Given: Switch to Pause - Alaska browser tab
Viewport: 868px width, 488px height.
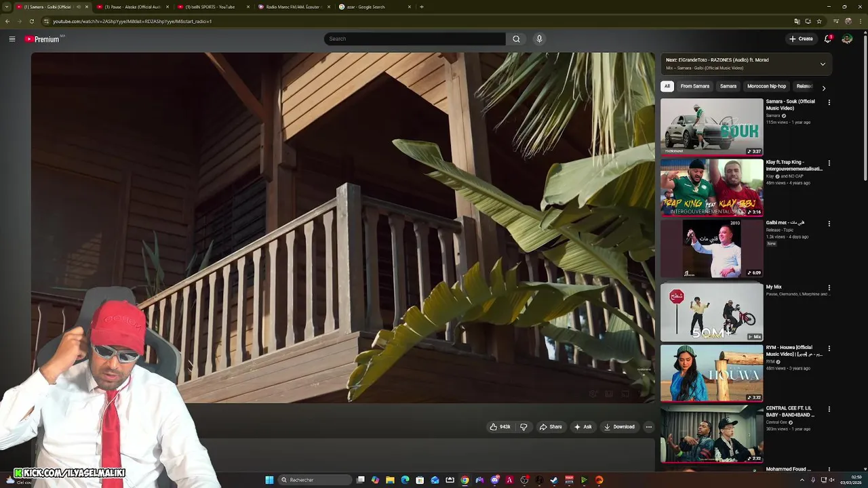Looking at the screenshot, I should (x=132, y=7).
